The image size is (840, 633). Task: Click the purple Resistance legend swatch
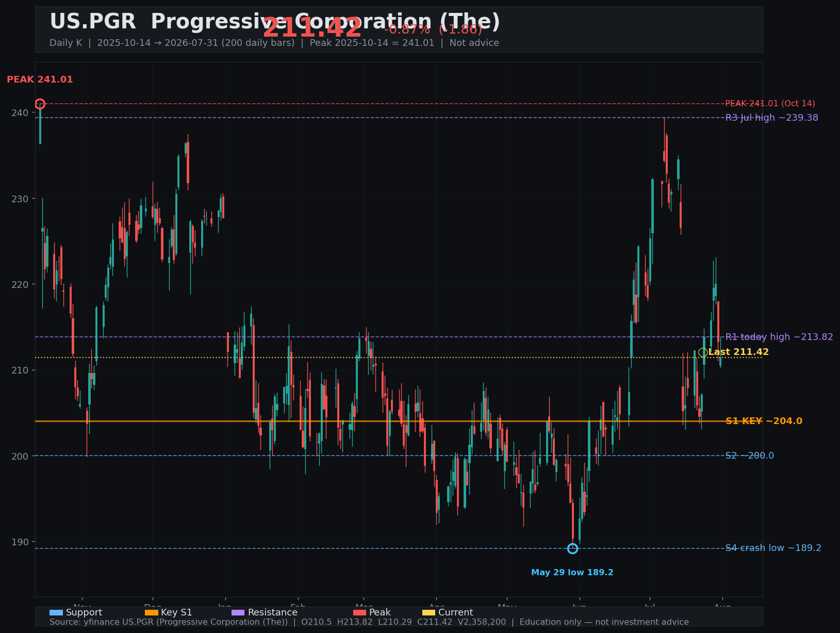[x=238, y=613]
